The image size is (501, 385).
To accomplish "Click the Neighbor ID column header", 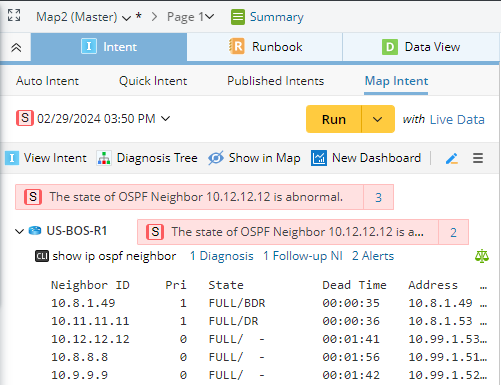I will click(x=90, y=285).
